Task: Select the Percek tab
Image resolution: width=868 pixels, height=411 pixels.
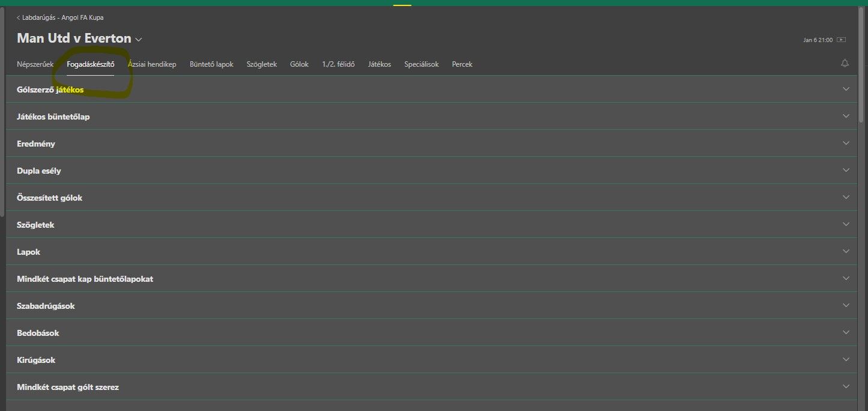Action: (463, 64)
